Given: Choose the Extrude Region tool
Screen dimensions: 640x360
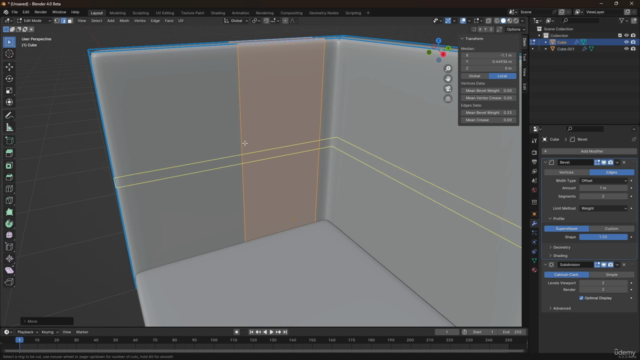Looking at the screenshot, I should point(9,153).
